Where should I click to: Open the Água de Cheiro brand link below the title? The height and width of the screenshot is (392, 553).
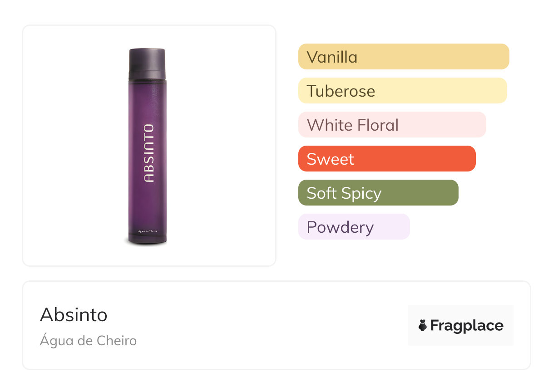(88, 340)
